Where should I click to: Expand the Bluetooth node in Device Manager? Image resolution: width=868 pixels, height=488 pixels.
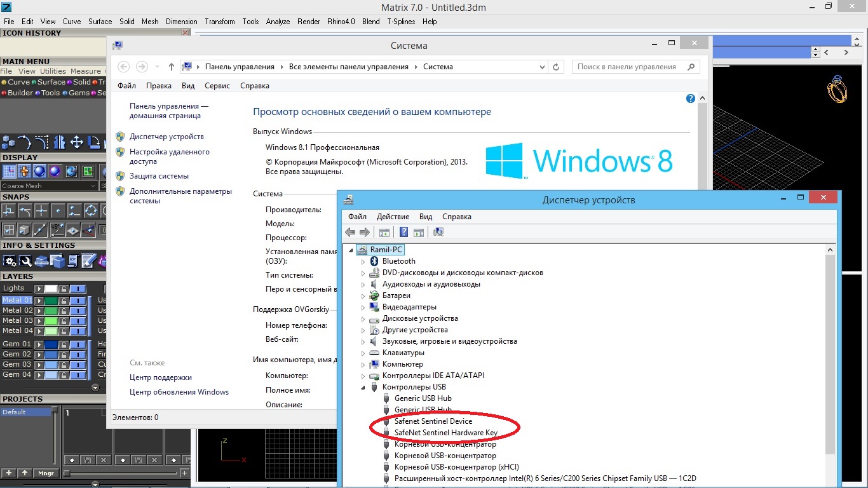(363, 261)
